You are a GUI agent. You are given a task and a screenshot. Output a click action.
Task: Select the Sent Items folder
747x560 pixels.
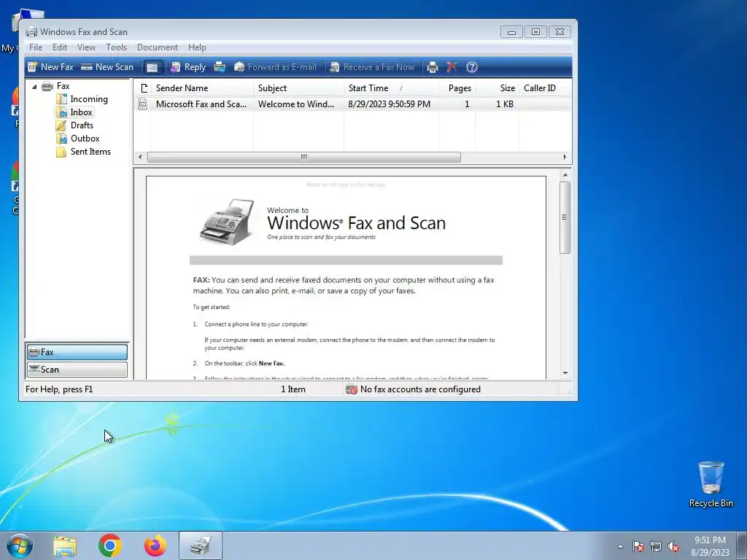(83, 152)
